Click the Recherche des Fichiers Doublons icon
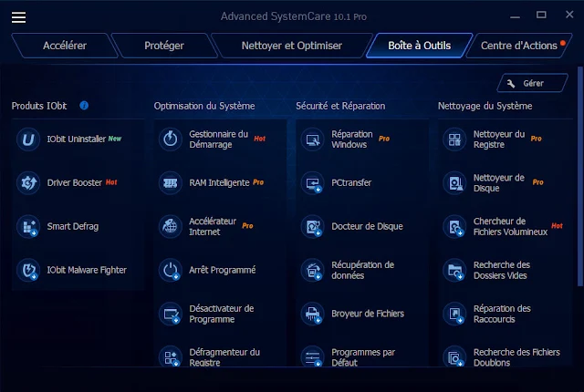The height and width of the screenshot is (392, 584). click(x=454, y=356)
